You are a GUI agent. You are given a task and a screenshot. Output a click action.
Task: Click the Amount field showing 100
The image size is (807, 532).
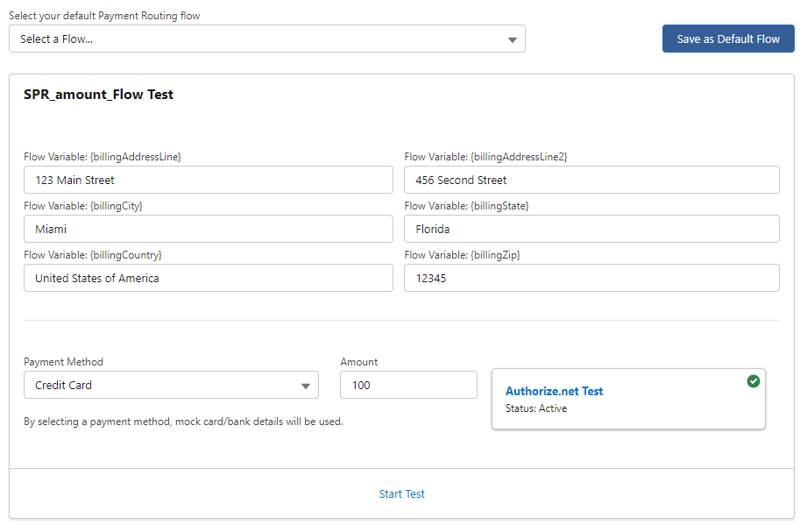[x=408, y=385]
